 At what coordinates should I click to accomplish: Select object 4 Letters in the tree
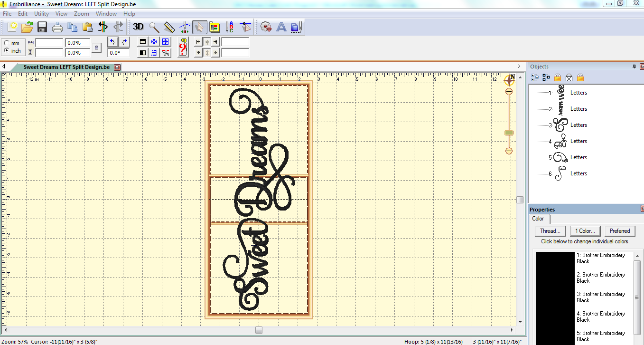pos(579,141)
